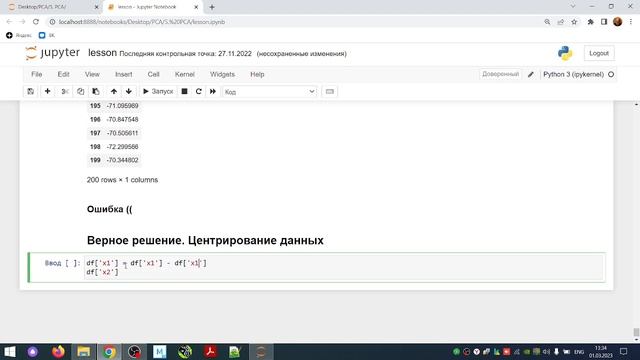The height and width of the screenshot is (360, 640).
Task: Click the Доверенный trusted indicator
Action: click(x=500, y=74)
